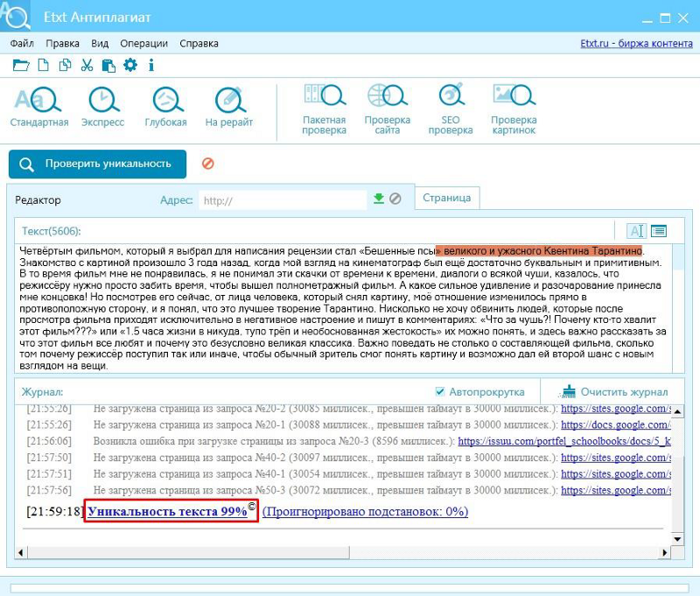Open the Файл menu
700x596 pixels.
click(22, 44)
